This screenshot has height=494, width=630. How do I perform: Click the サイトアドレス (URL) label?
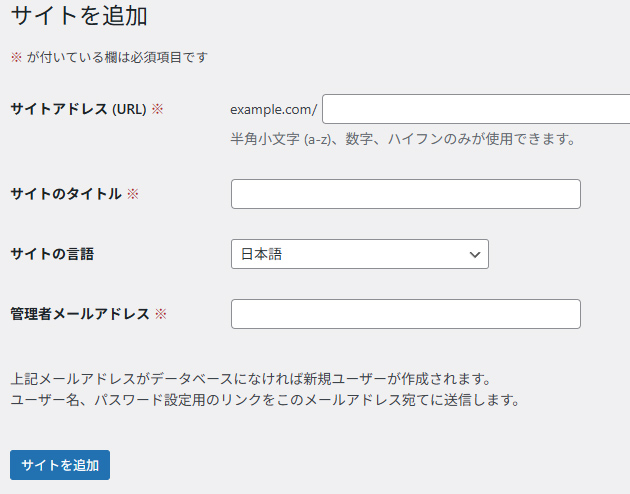click(x=78, y=109)
